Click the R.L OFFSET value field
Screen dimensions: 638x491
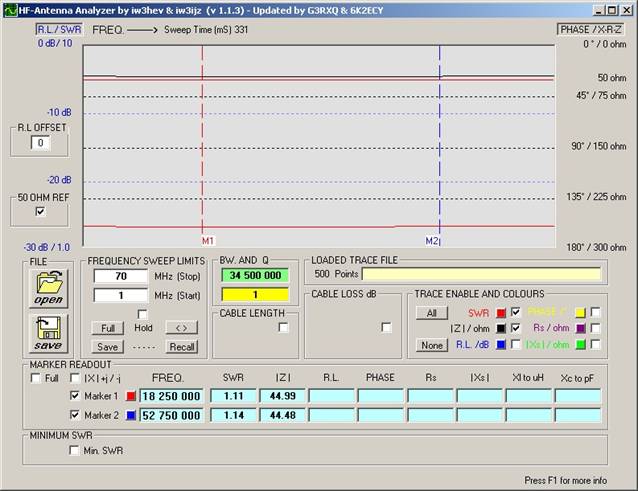(x=39, y=144)
